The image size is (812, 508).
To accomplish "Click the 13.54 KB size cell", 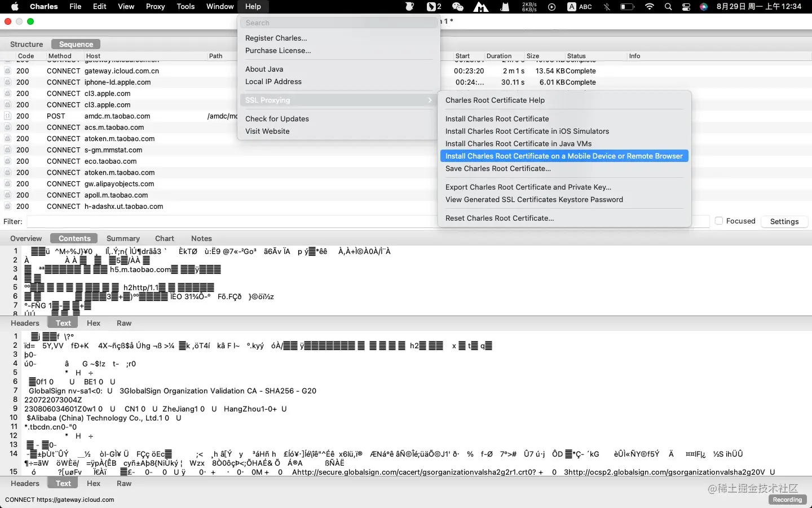I will tap(550, 71).
